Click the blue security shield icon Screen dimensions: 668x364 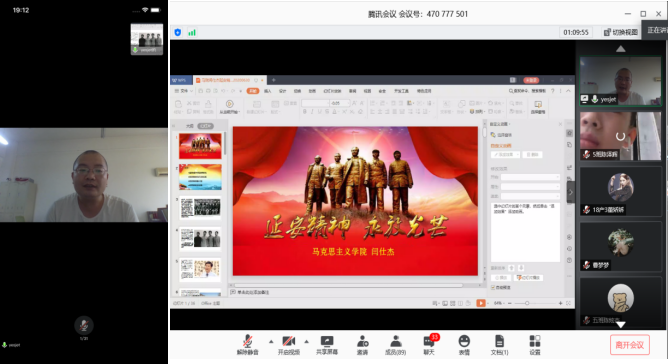tap(178, 32)
